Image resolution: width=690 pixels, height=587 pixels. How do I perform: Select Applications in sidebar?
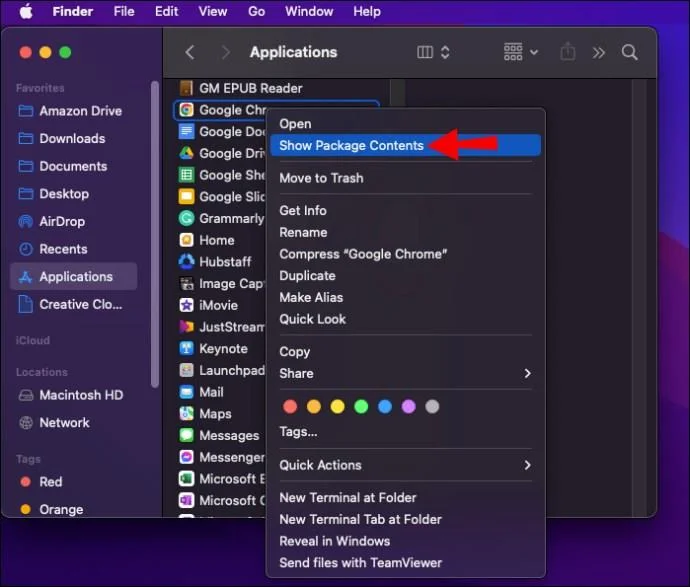73,277
